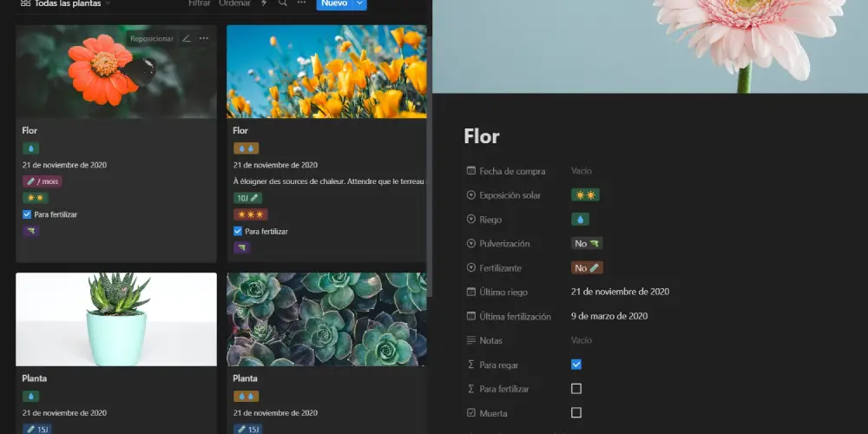Open the Exposición solar select value
Viewport: 868px width, 434px height.
pos(585,195)
